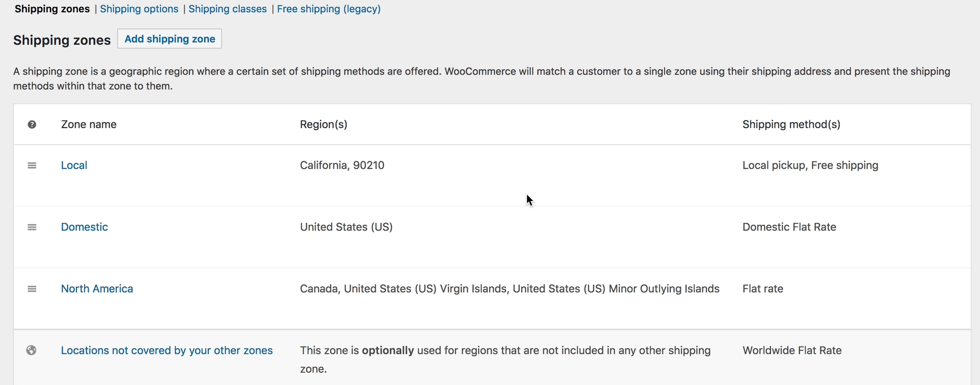Click the help question mark icon
Screen dimensions: 980x385
[x=32, y=124]
